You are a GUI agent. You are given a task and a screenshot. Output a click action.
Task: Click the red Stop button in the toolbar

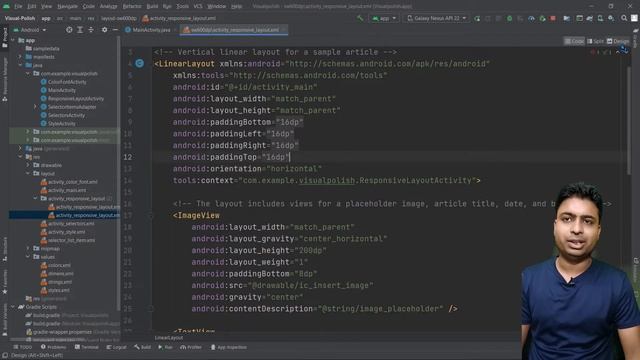coord(553,18)
